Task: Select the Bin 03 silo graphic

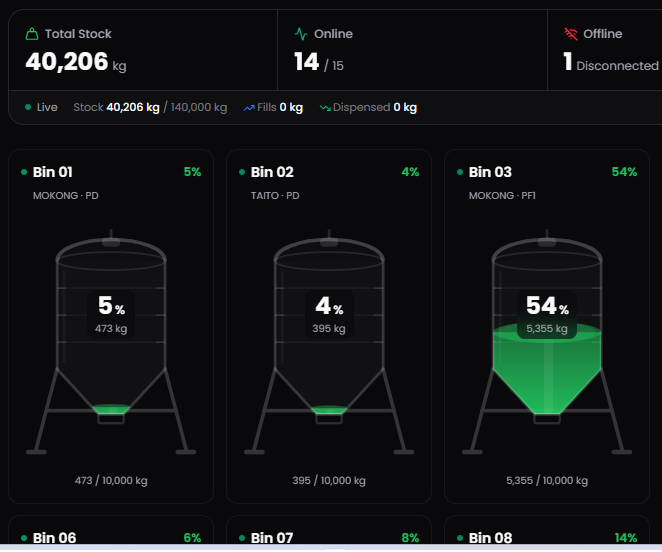Action: point(547,342)
